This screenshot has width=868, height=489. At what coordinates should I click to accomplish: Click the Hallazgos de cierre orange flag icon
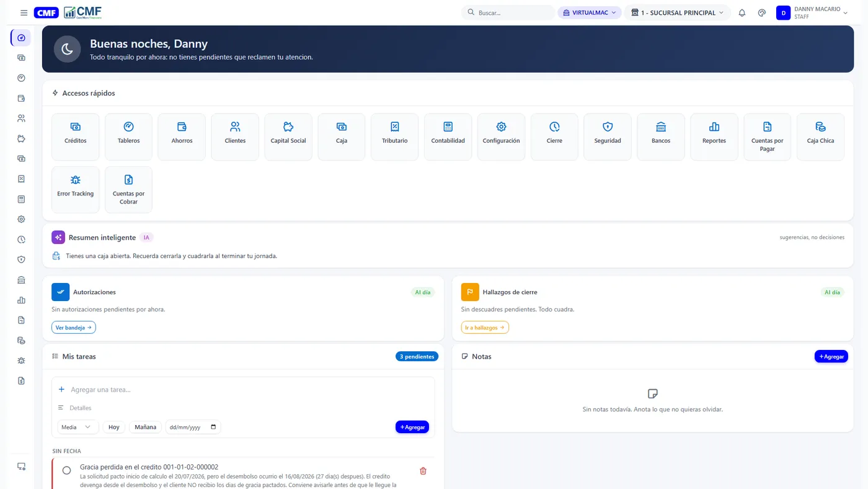coord(470,292)
